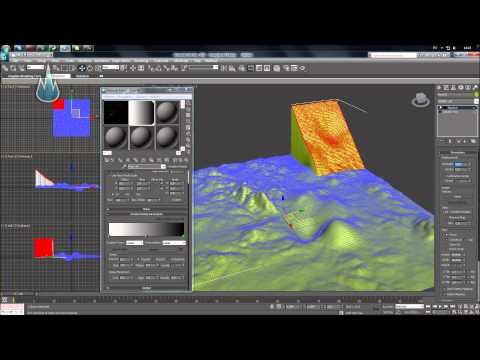
Task: Toggle Angle Snap on main toolbar
Action: pos(159,68)
